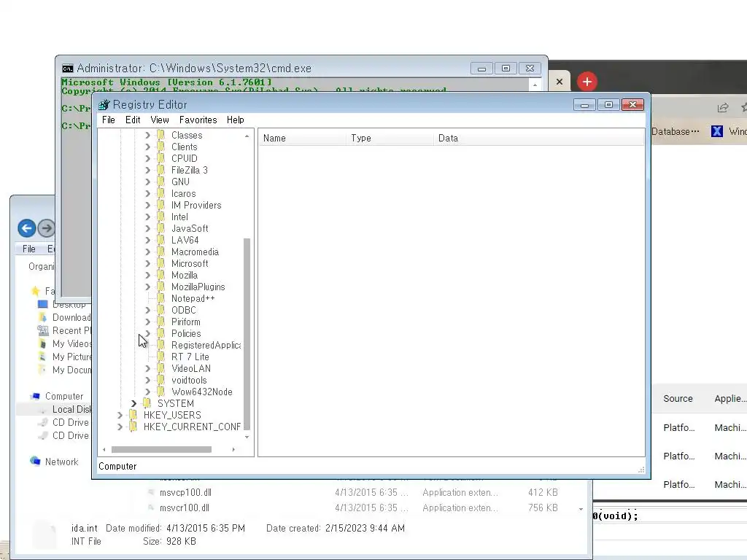747x560 pixels.
Task: Open Downloads in Explorer sidebar
Action: (71, 318)
